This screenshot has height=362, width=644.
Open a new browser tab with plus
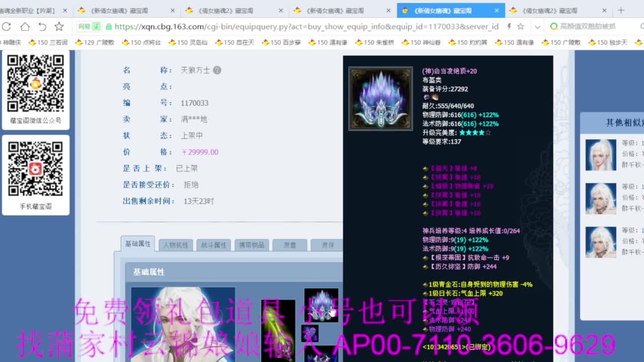point(621,10)
